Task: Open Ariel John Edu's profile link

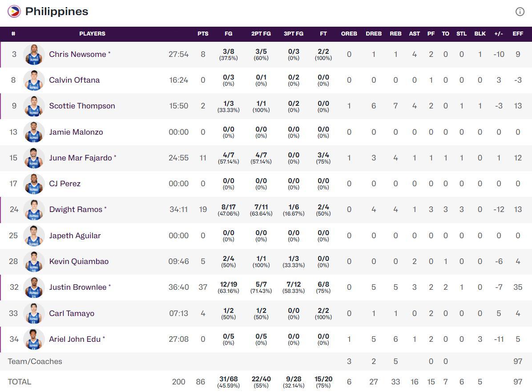Action: 75,339
